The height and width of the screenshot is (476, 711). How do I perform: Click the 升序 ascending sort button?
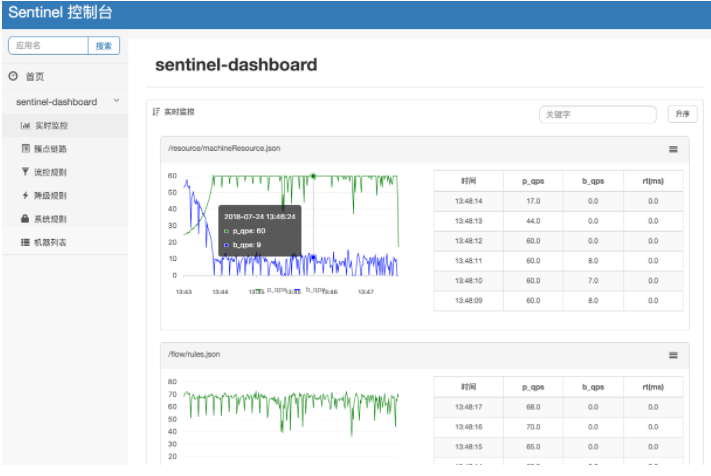[x=682, y=114]
